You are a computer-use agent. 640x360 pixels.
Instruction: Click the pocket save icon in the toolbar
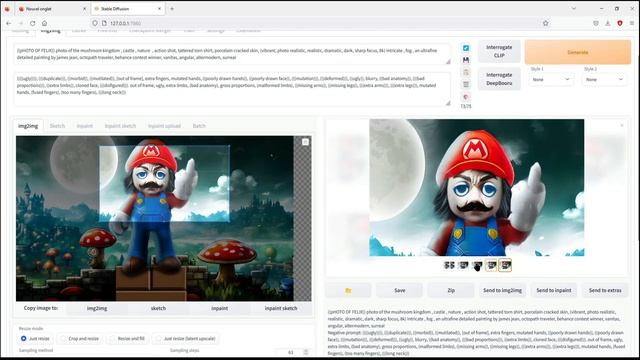[596, 23]
